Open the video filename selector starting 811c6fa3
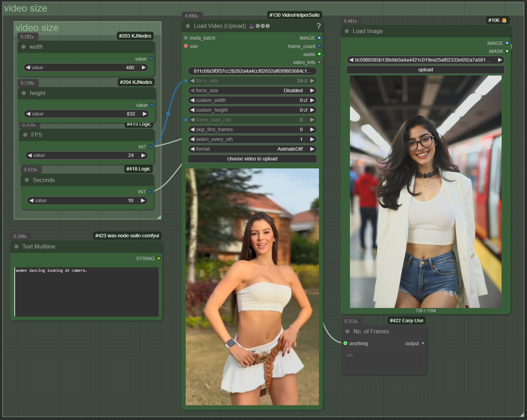 pyautogui.click(x=252, y=71)
